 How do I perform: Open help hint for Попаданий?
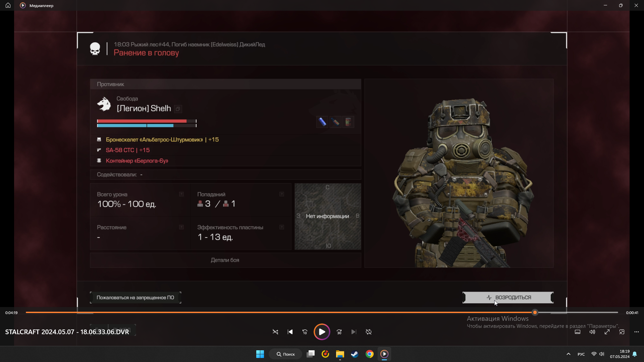coord(282,194)
